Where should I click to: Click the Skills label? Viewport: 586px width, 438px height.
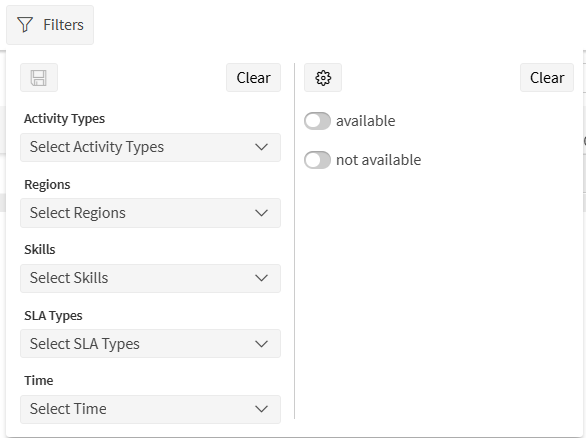(x=40, y=250)
